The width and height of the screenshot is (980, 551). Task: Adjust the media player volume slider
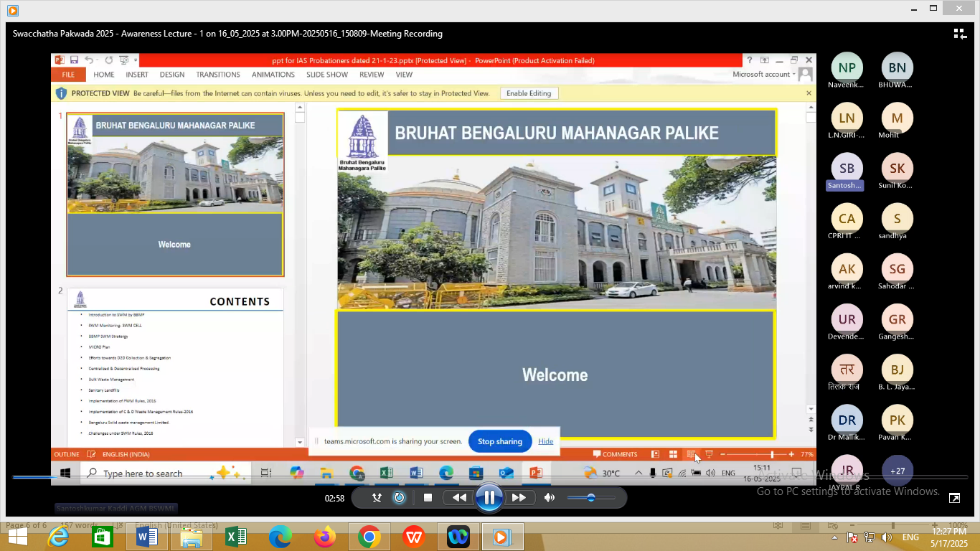click(591, 497)
